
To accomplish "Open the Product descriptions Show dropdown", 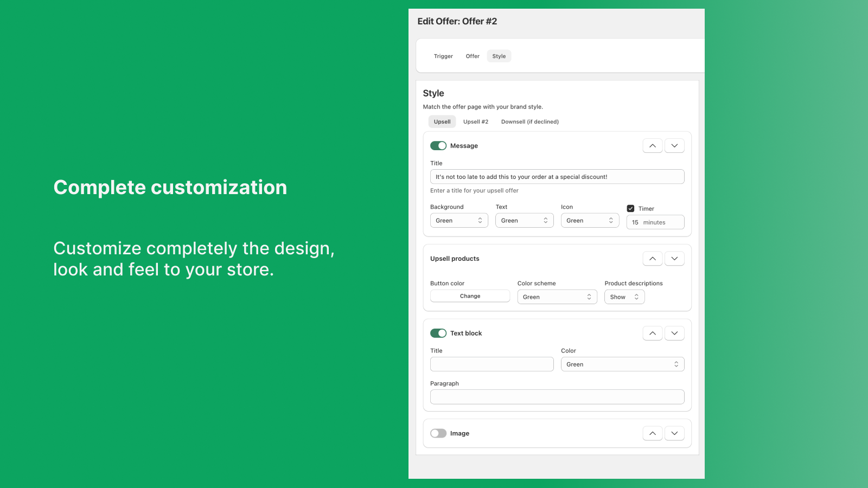I will pyautogui.click(x=624, y=297).
